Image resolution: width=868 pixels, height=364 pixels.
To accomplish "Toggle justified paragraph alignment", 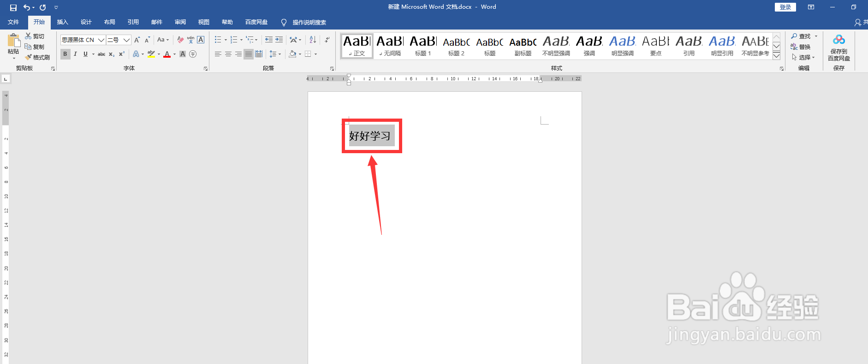I will [249, 54].
